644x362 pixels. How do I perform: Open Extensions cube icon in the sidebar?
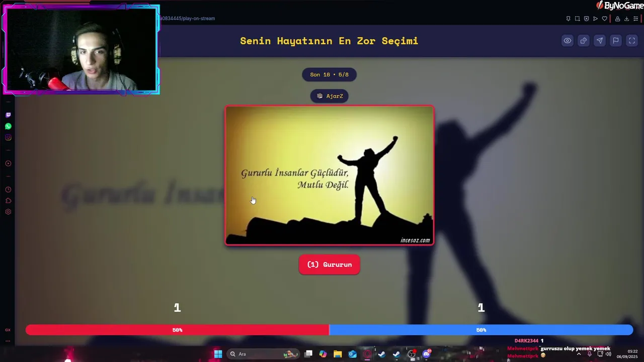point(8,201)
